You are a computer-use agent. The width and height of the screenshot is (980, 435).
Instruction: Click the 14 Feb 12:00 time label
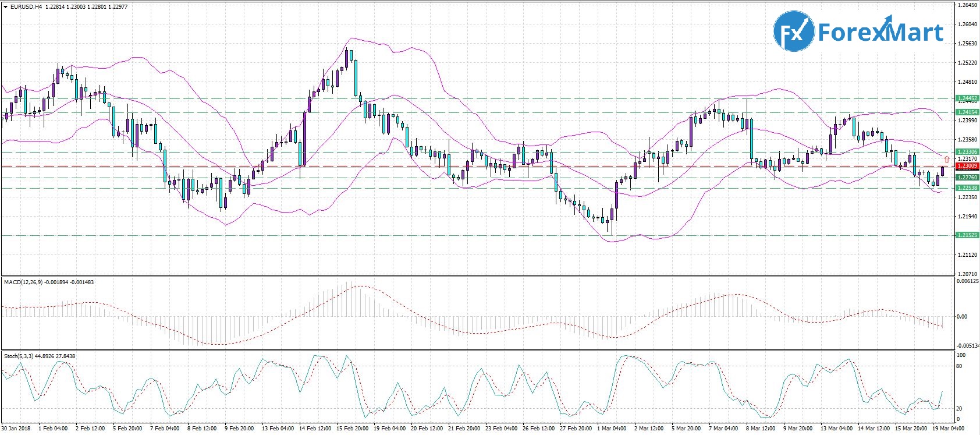315,429
